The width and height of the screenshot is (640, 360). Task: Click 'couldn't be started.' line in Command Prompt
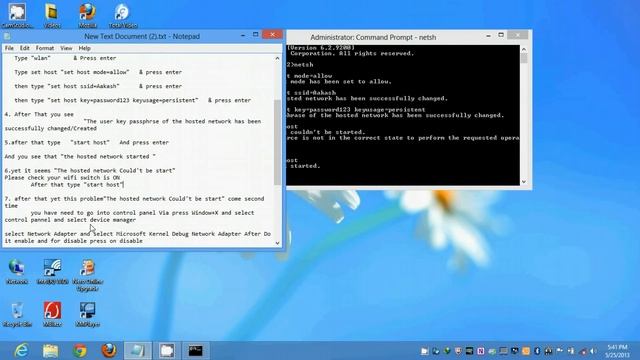point(327,132)
